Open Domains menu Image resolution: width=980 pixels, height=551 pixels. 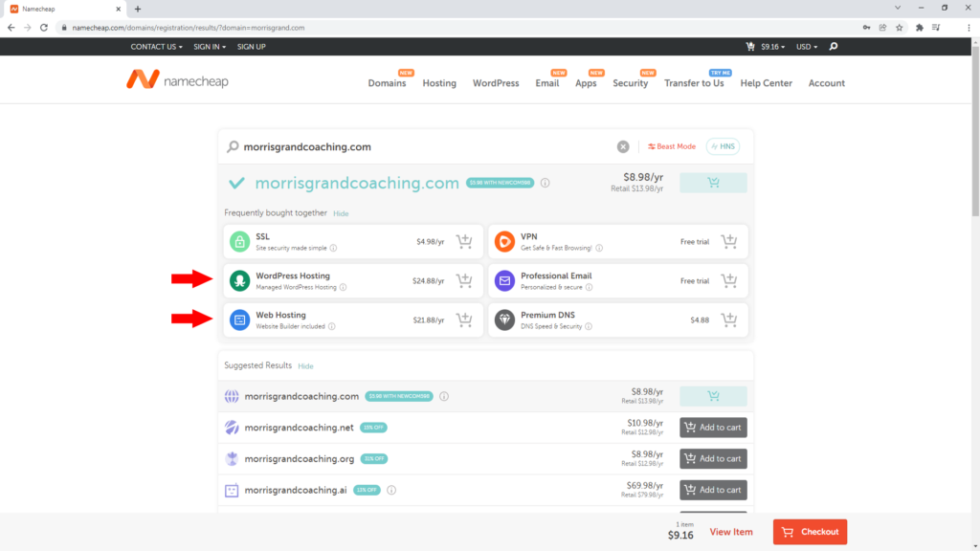(x=387, y=83)
